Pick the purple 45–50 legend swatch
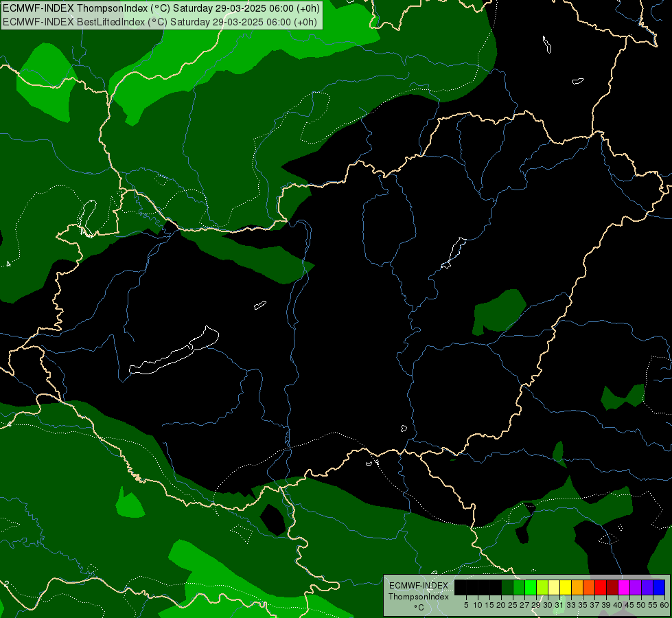This screenshot has width=672, height=618. tap(636, 587)
